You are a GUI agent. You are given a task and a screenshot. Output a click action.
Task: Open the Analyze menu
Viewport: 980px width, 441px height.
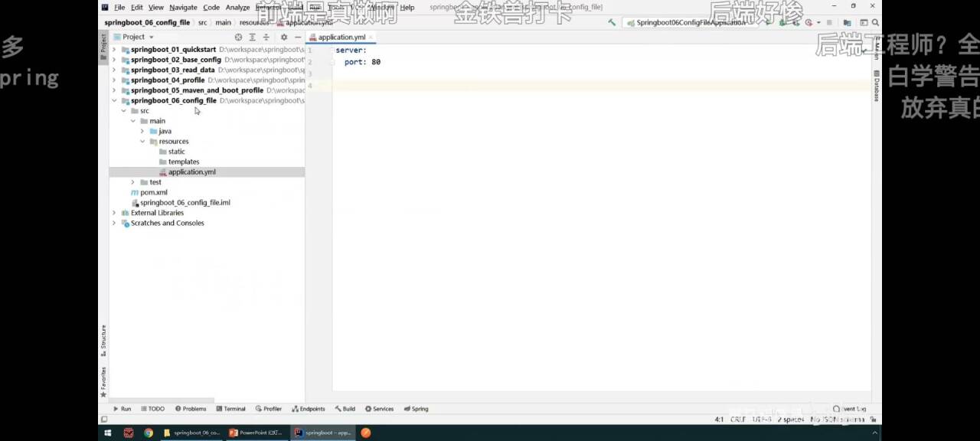click(x=237, y=8)
